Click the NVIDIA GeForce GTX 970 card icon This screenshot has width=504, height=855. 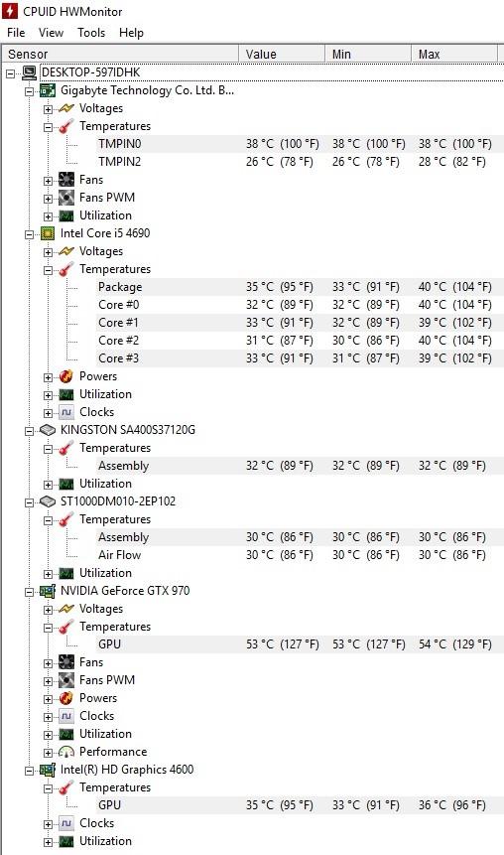(48, 591)
